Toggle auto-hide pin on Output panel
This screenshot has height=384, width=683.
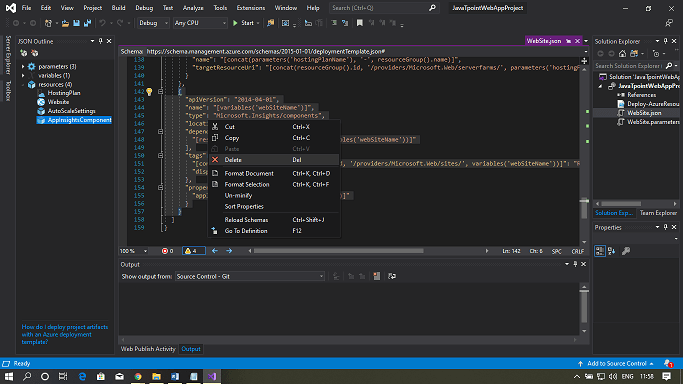pos(575,264)
